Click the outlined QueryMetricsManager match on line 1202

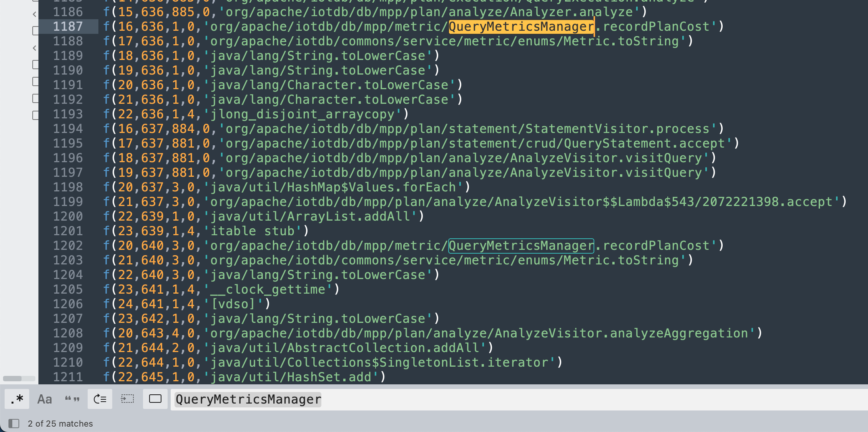(x=521, y=246)
